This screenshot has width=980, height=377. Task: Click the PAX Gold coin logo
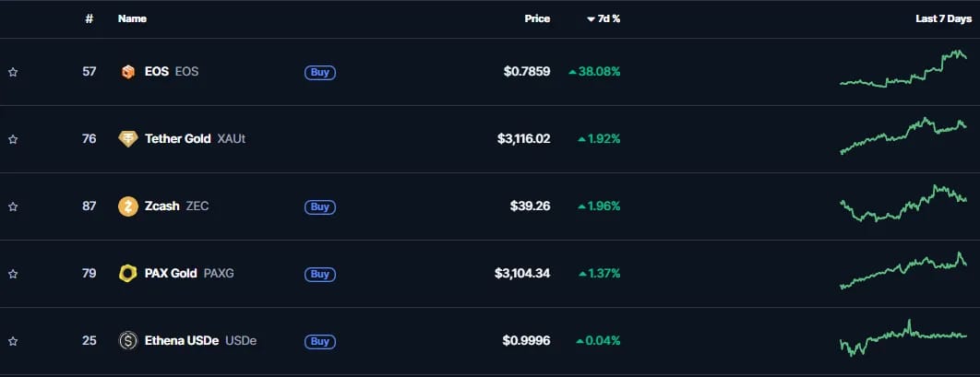pos(128,274)
